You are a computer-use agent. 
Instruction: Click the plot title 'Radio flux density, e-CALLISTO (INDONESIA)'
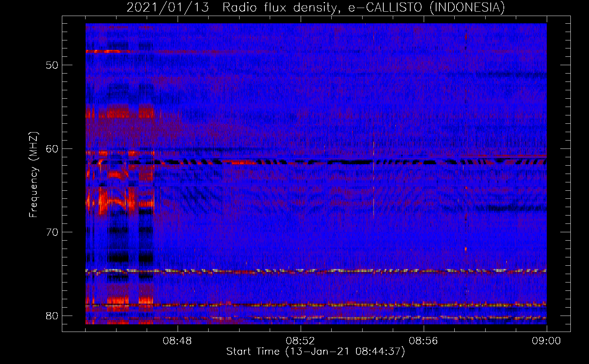pos(364,7)
